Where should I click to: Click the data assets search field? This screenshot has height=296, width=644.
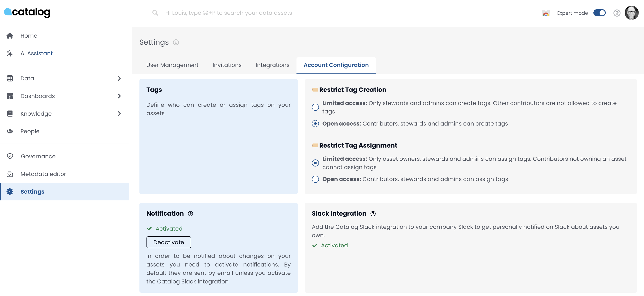pos(228,13)
